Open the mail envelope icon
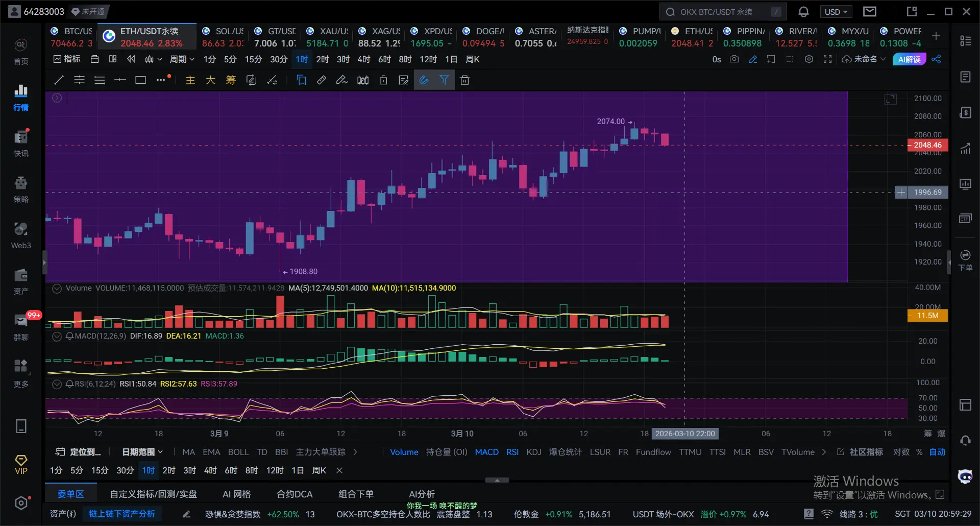 point(870,11)
